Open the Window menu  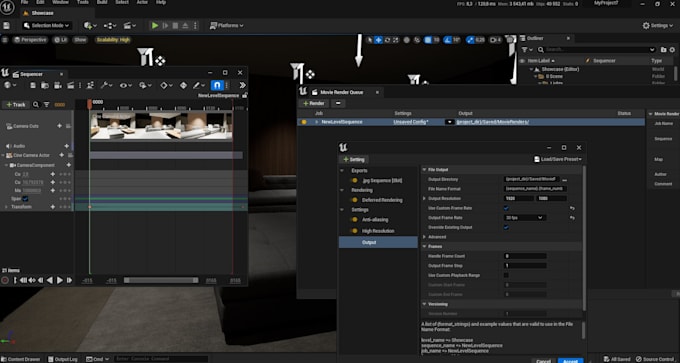click(x=60, y=3)
